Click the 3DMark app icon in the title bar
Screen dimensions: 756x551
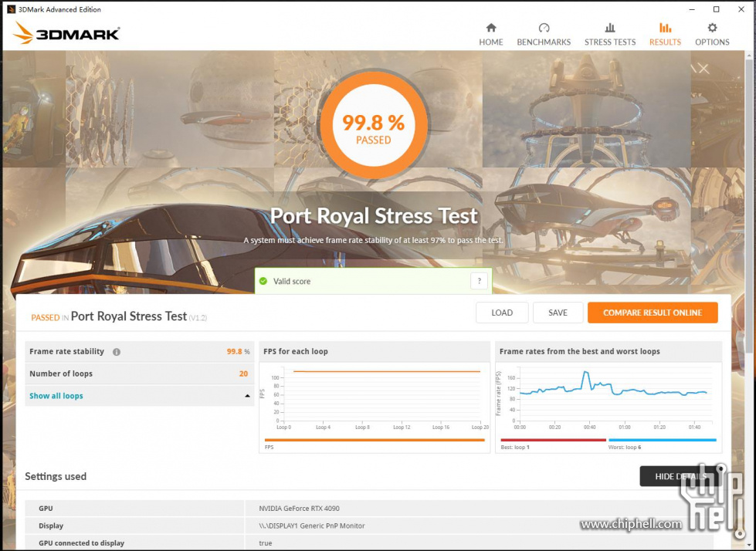[11, 9]
